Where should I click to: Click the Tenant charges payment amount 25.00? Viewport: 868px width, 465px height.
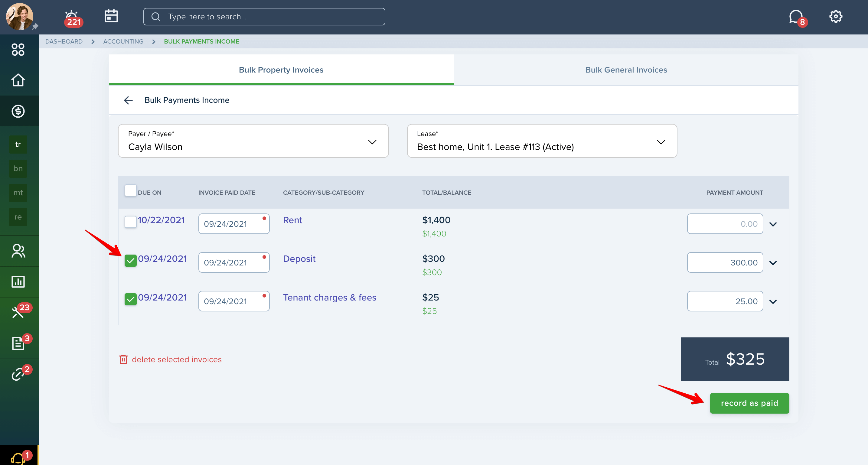pos(725,301)
